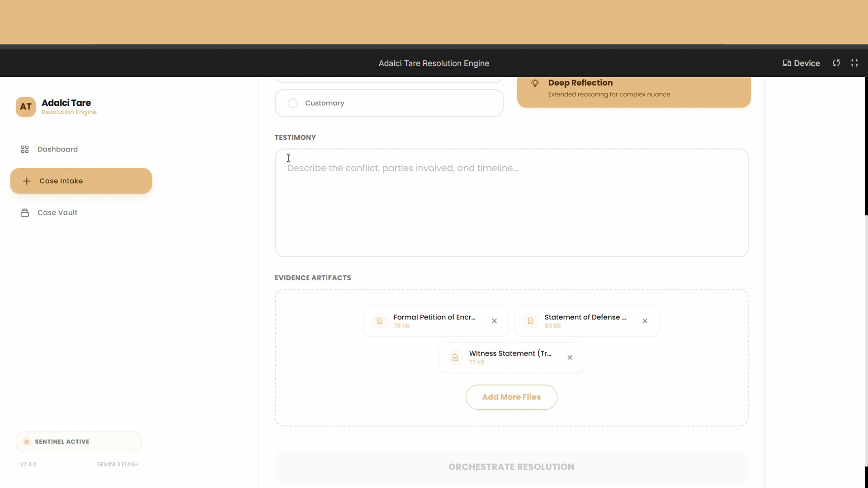Click the Sentinel Active status badge
Viewport: 868px width, 488px height.
[79, 441]
